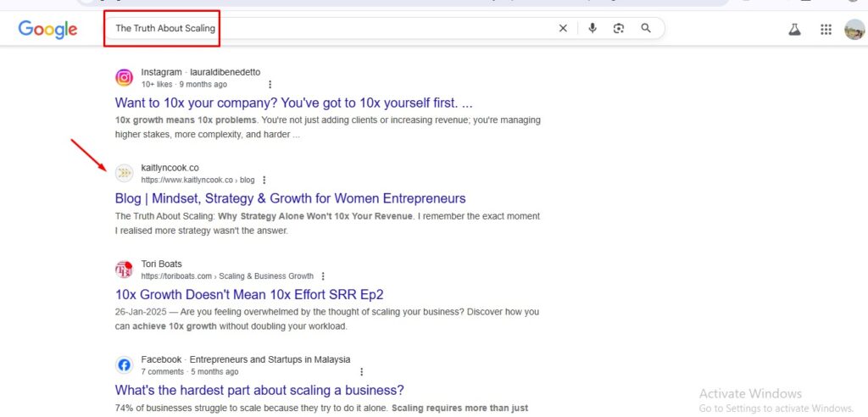Open more options for Tori Boats result
Screen dimensions: 868x417
[x=323, y=275]
